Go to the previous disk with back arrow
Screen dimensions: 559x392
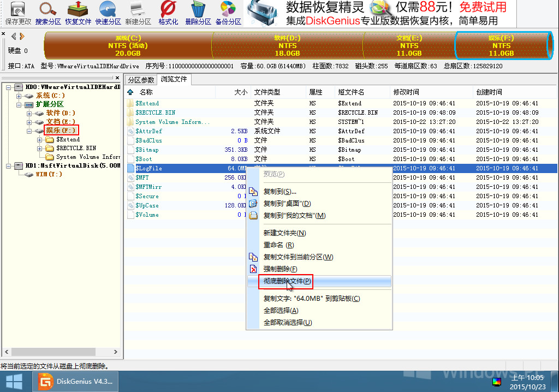click(14, 36)
